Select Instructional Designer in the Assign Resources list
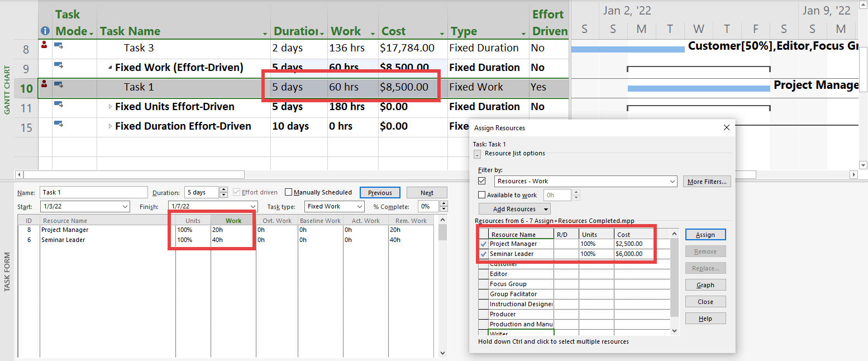This screenshot has width=868, height=361. (521, 304)
